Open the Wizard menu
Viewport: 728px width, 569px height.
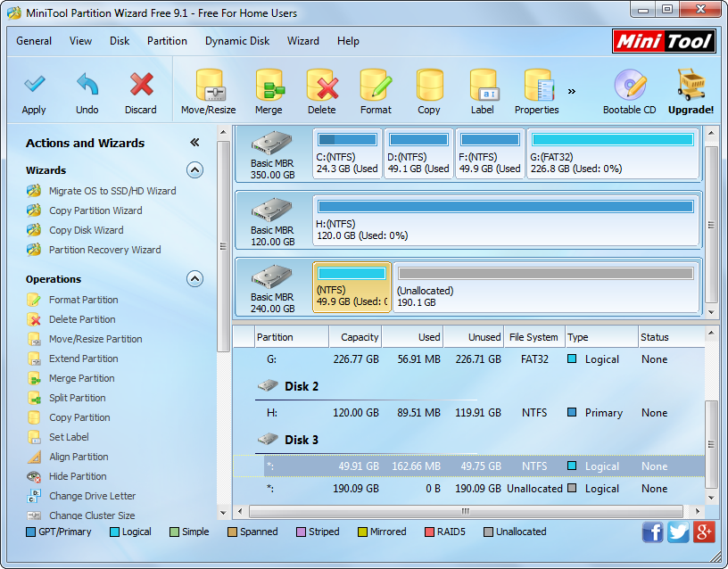click(x=303, y=41)
